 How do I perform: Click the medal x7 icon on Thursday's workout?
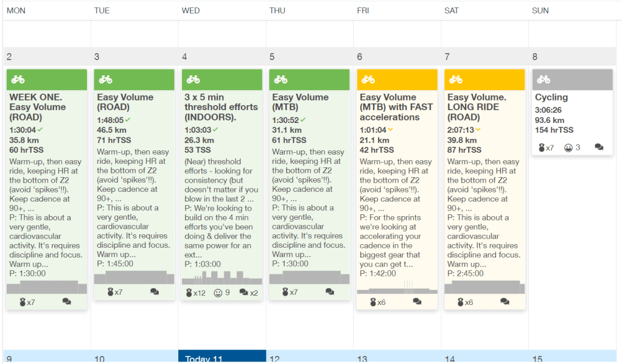point(286,292)
